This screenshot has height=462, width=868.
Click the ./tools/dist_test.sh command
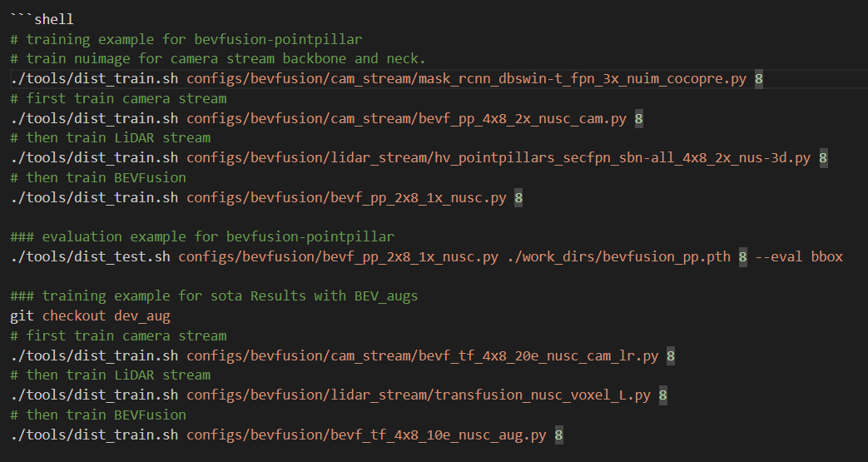(90, 256)
